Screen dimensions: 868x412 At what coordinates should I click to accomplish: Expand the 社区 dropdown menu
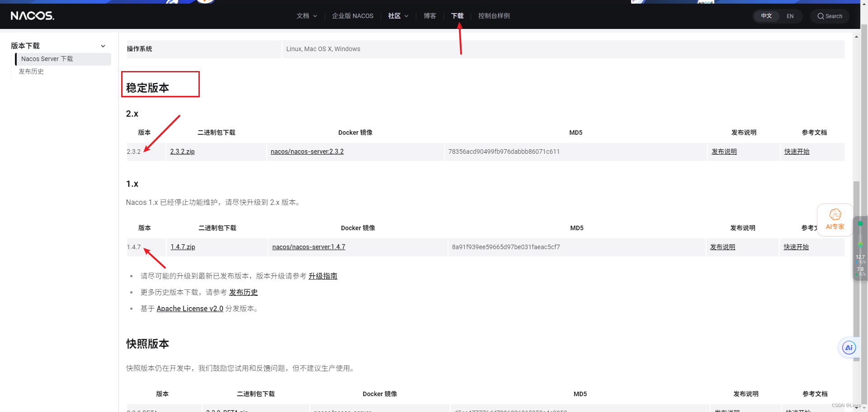coord(398,16)
